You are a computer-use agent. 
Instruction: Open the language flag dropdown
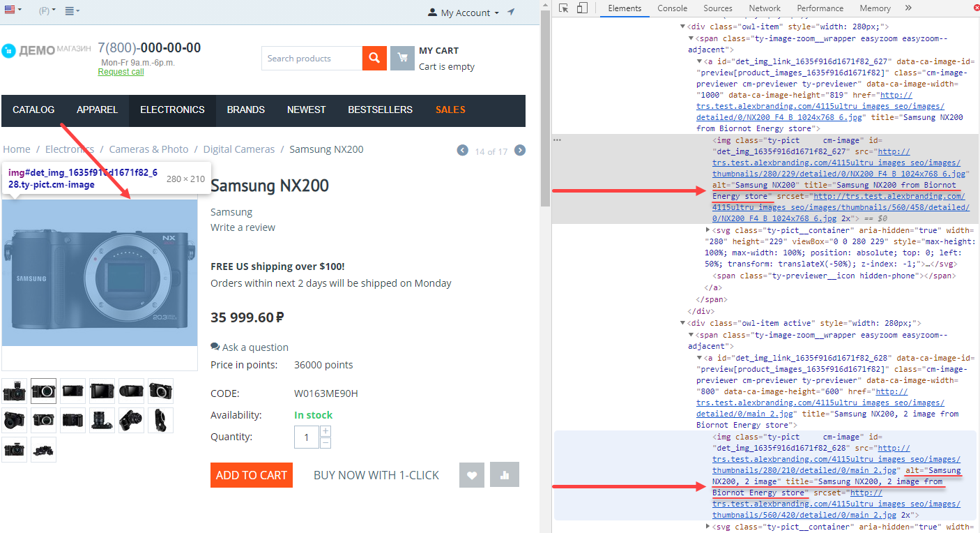pyautogui.click(x=13, y=10)
